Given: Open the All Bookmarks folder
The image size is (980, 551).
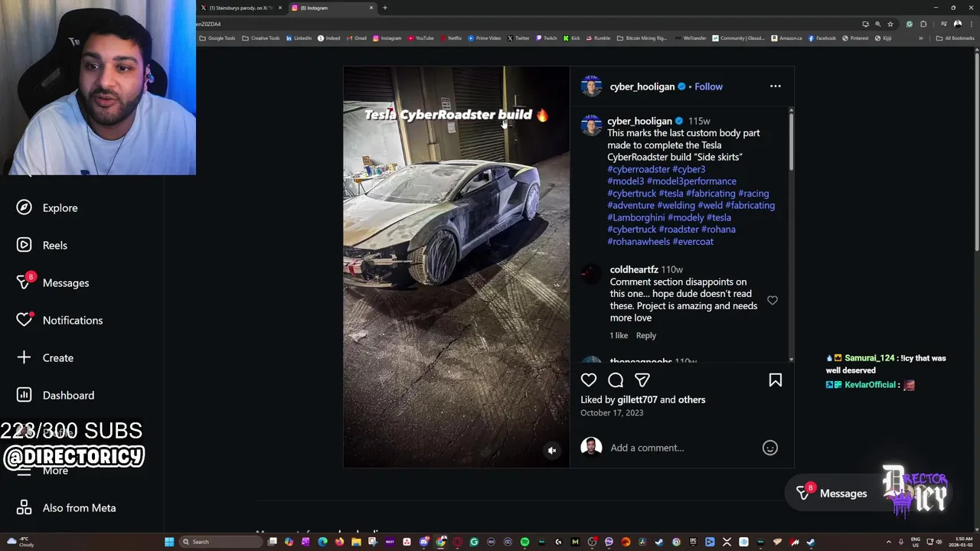Looking at the screenshot, I should 955,38.
